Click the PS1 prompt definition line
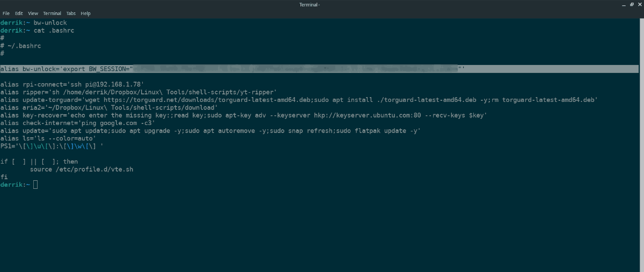 52,146
